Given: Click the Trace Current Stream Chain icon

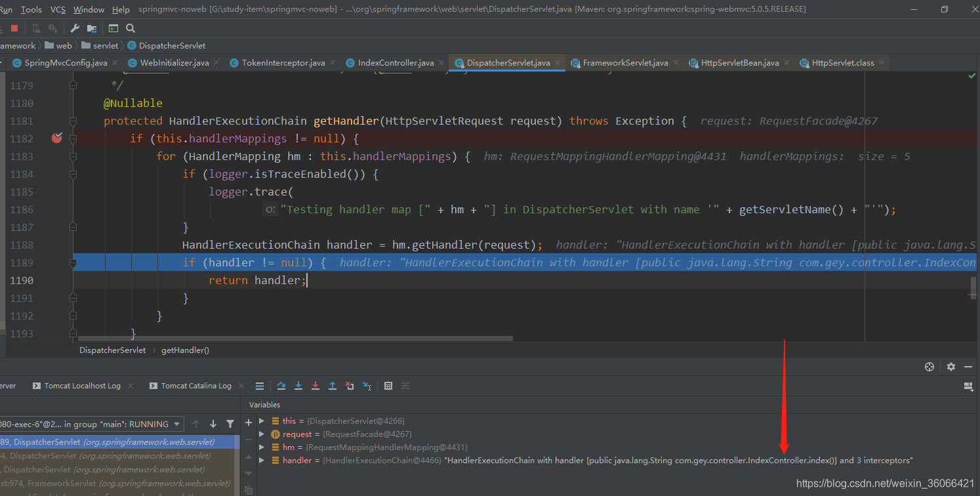Looking at the screenshot, I should coord(405,386).
